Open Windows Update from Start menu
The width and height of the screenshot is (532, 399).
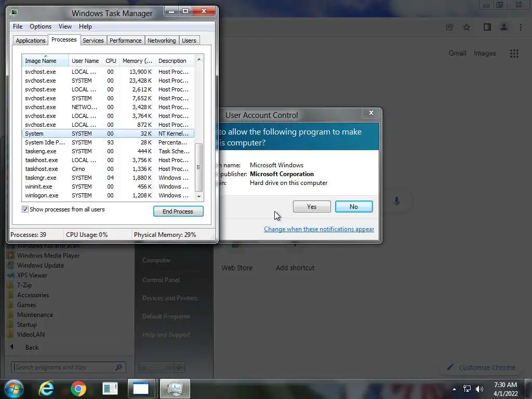pyautogui.click(x=41, y=265)
